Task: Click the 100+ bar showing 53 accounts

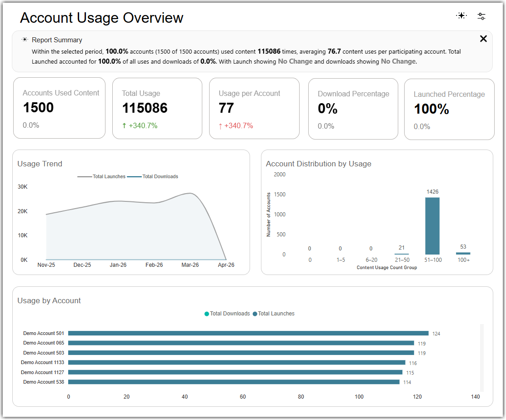Action: (463, 253)
